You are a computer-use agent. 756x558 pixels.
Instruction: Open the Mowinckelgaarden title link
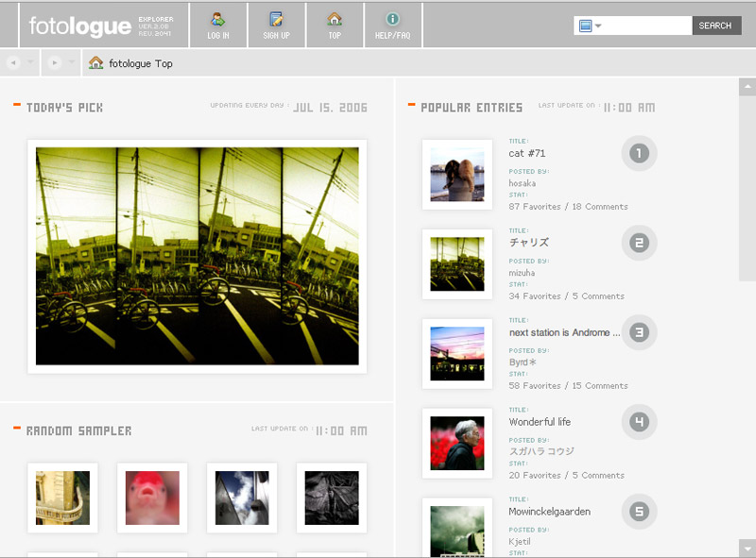[550, 512]
